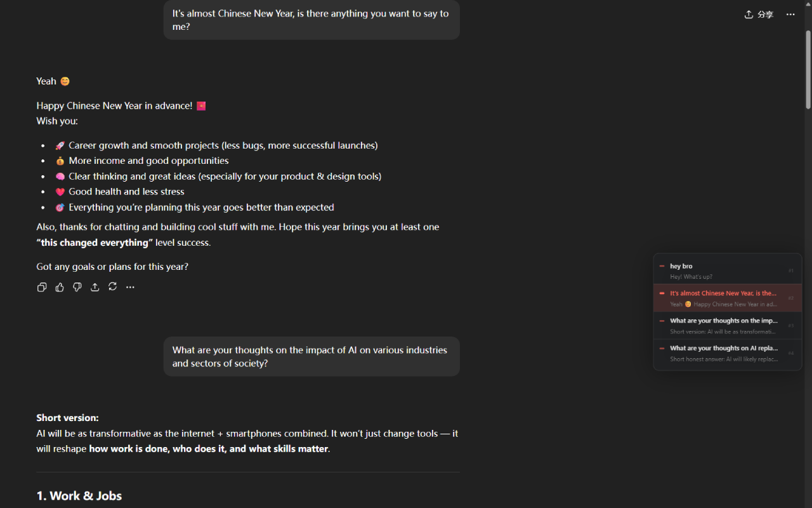
Task: Click the dash beside the AI impact question entry
Action: [x=662, y=321]
